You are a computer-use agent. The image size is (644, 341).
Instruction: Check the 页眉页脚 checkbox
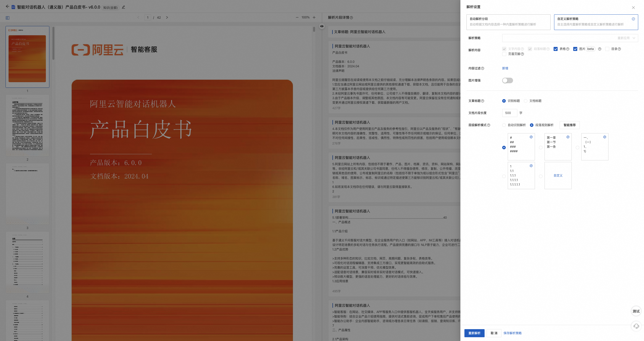504,54
